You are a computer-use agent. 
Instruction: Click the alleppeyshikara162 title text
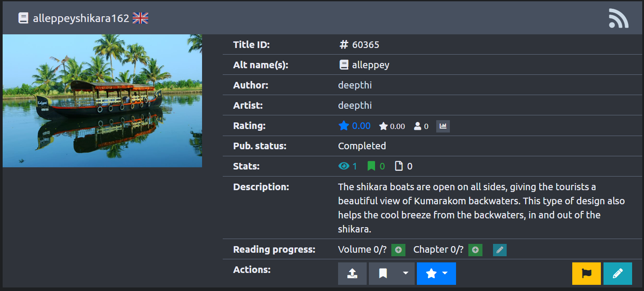point(81,18)
